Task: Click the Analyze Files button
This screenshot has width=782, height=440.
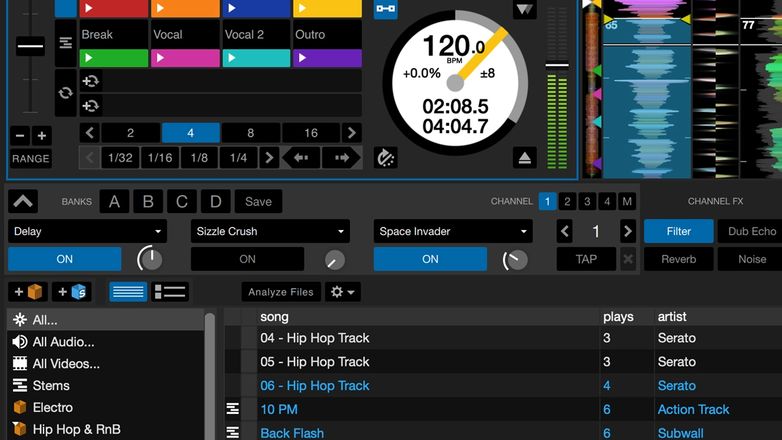Action: 281,292
